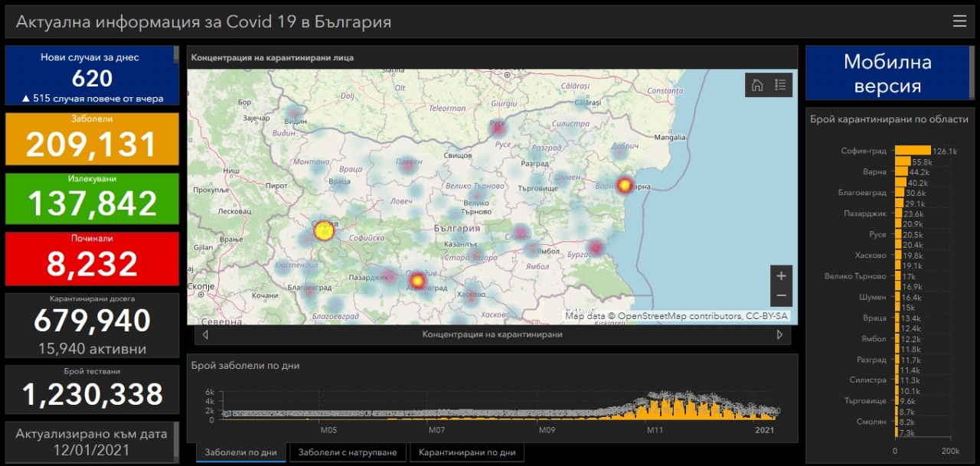Zoom out on the map
This screenshot has height=466, width=980.
[781, 295]
